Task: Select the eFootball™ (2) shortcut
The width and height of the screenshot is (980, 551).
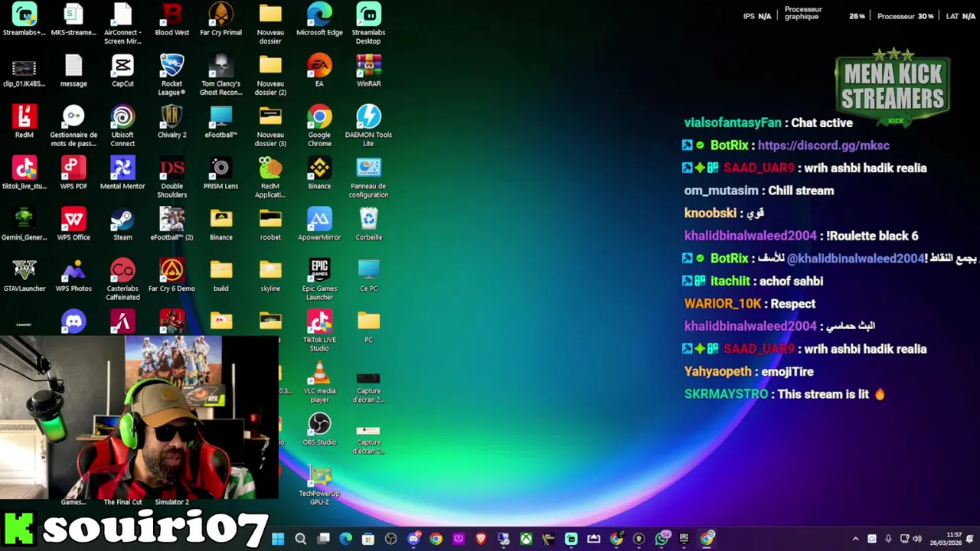Action: click(171, 224)
